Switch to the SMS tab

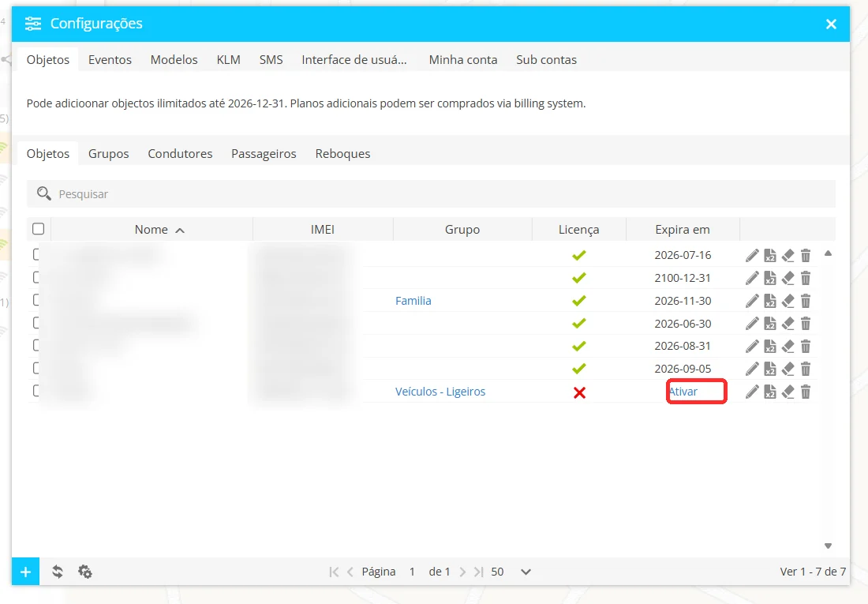[271, 60]
